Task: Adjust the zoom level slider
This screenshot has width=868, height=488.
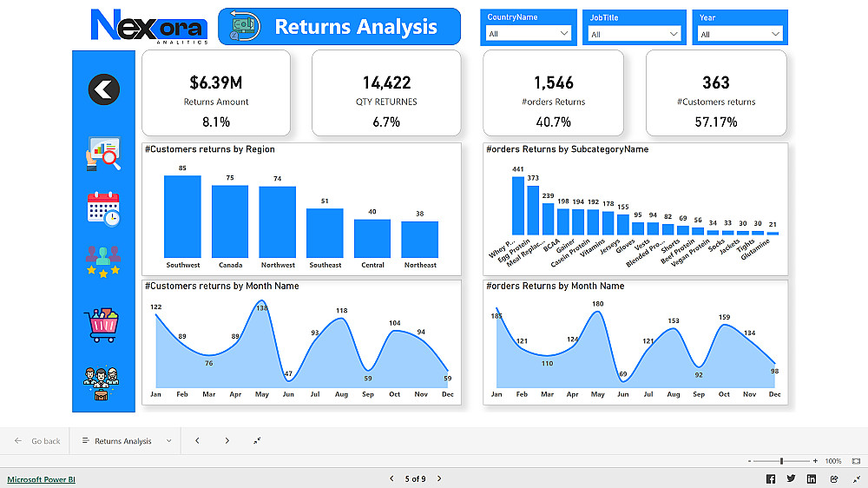Action: tap(782, 461)
